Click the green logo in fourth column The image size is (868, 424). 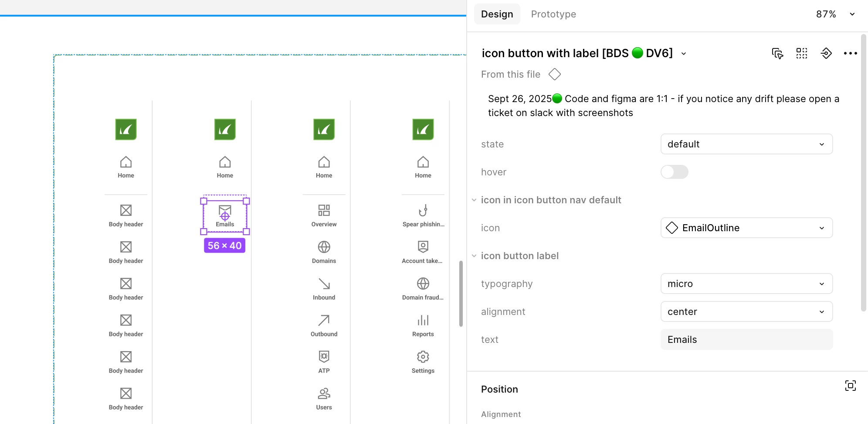tap(423, 129)
